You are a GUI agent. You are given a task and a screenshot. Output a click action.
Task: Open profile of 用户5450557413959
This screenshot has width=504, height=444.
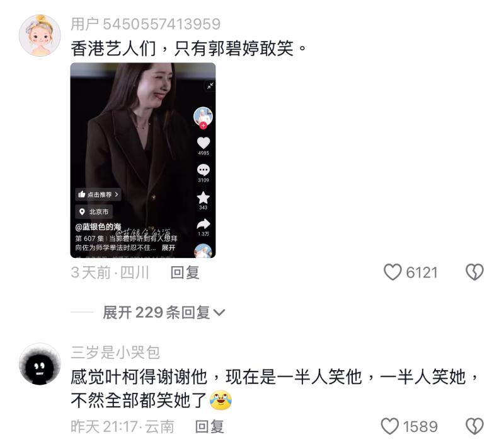point(146,24)
